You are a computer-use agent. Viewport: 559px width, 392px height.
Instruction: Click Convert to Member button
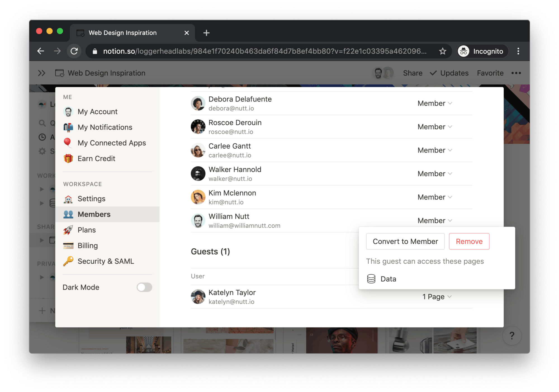click(405, 241)
